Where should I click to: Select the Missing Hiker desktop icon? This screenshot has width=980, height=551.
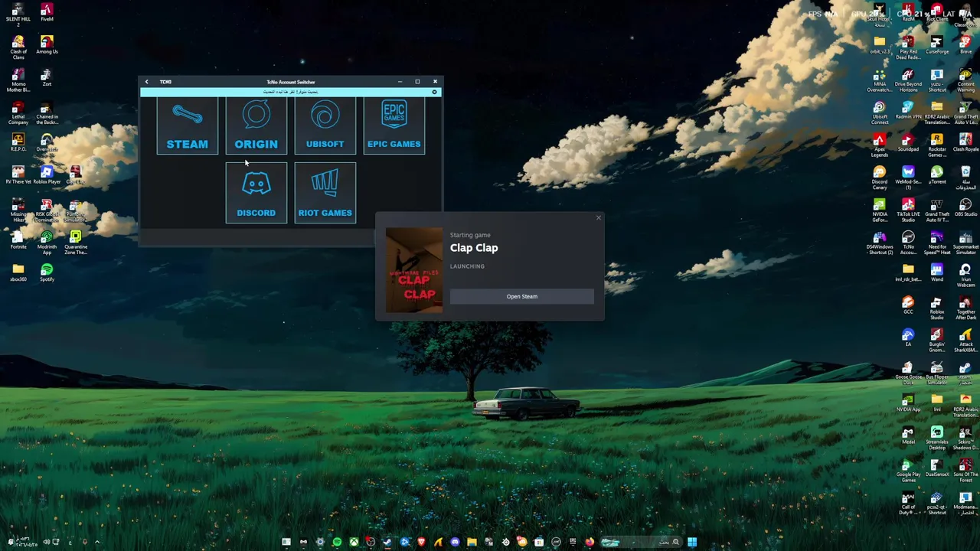coord(18,210)
